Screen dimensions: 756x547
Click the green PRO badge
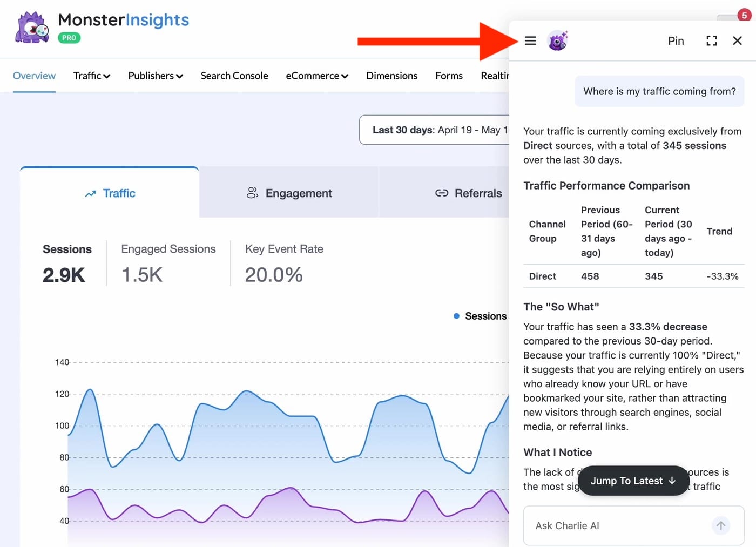click(69, 38)
